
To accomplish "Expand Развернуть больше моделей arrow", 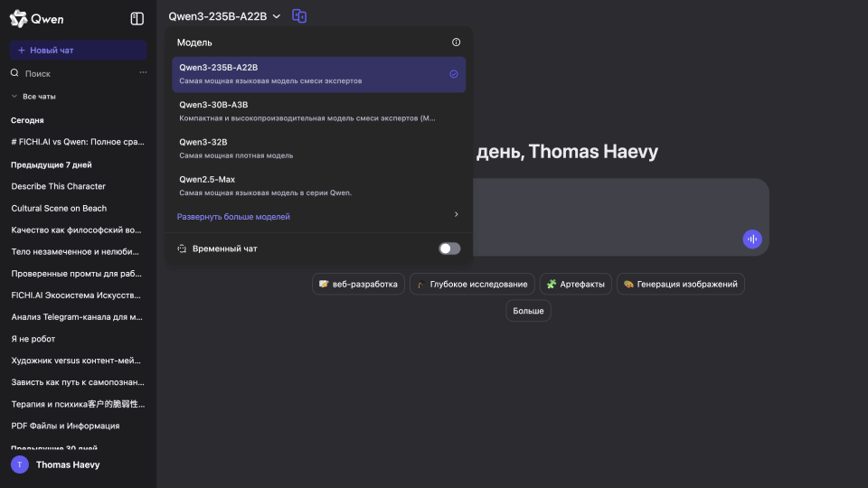I will click(x=456, y=214).
